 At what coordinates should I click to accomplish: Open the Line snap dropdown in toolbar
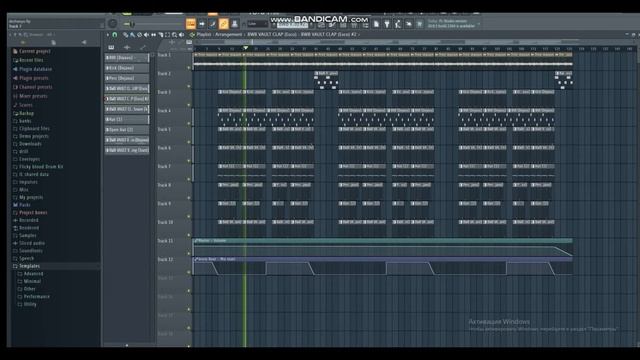coord(257,24)
